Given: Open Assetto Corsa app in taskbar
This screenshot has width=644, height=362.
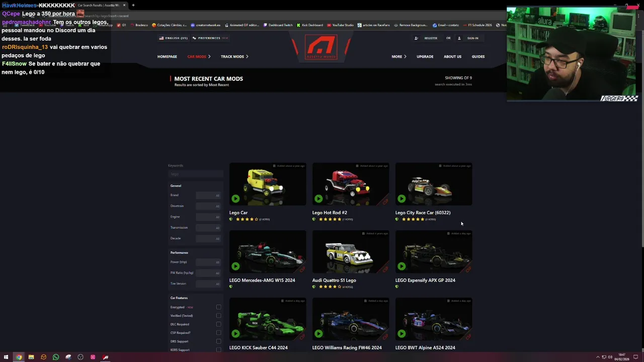Looking at the screenshot, I should (105, 357).
